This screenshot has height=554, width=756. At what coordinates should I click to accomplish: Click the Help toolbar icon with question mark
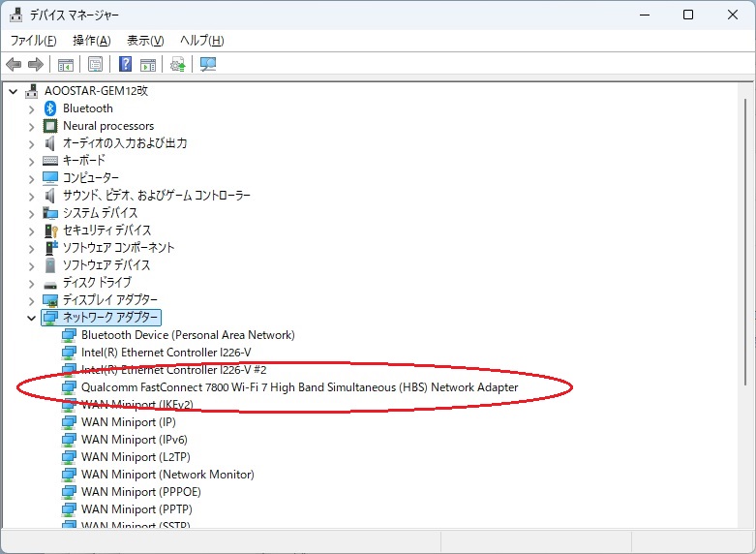click(x=125, y=65)
